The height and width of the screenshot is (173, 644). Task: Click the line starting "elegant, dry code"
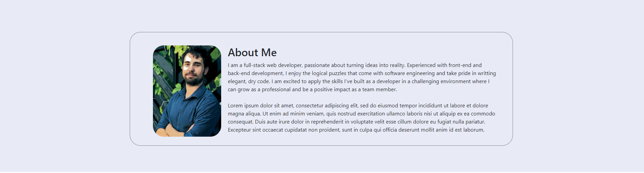pos(359,81)
